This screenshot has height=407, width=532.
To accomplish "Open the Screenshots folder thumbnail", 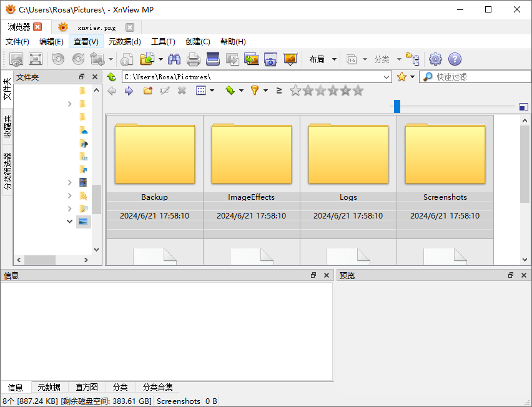I will click(445, 153).
